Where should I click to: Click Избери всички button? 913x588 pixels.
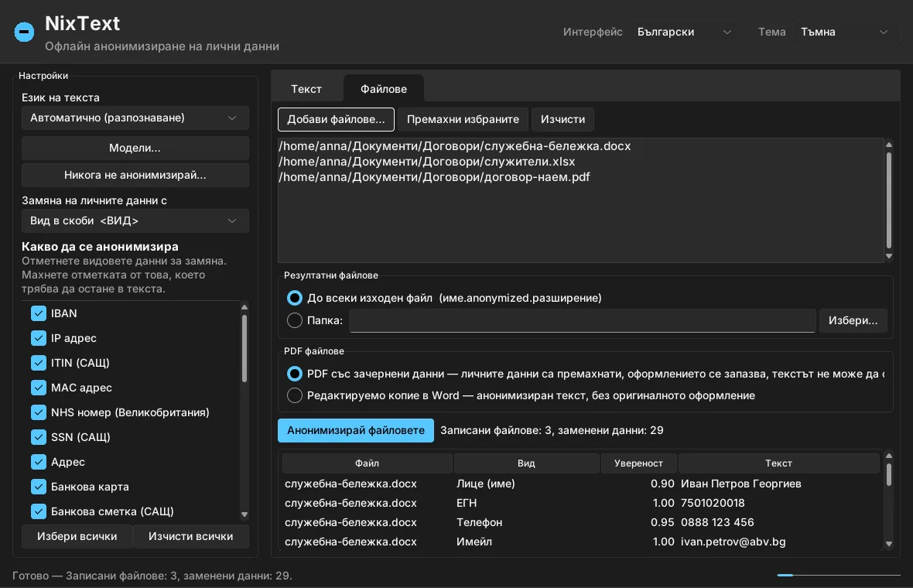[77, 536]
